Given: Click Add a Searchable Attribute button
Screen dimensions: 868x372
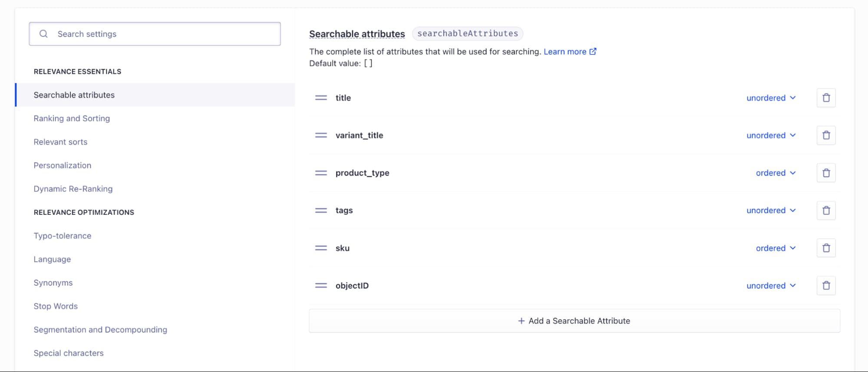Looking at the screenshot, I should [574, 321].
